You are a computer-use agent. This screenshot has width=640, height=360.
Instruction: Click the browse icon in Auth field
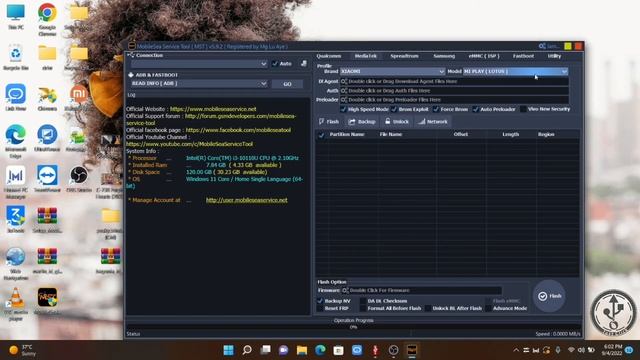[x=344, y=91]
